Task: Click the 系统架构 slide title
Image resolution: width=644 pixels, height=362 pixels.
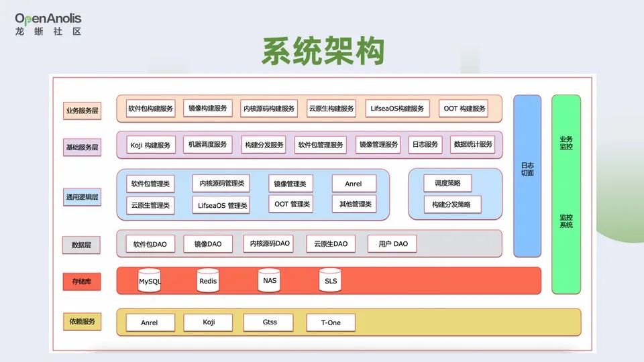Action: pos(323,52)
